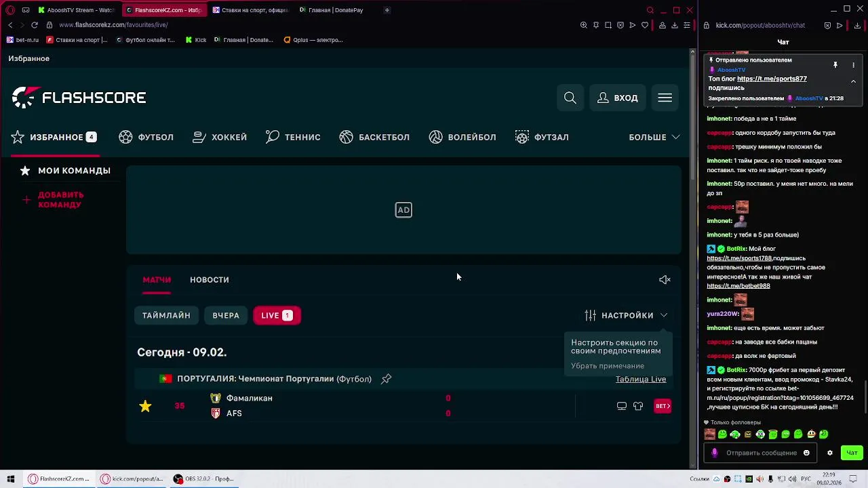The height and width of the screenshot is (488, 868).
Task: Select the Таймлайн filter
Action: click(x=166, y=315)
